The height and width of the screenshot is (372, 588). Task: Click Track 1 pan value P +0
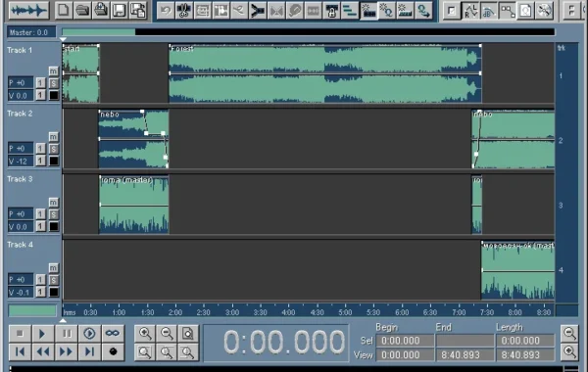[21, 83]
